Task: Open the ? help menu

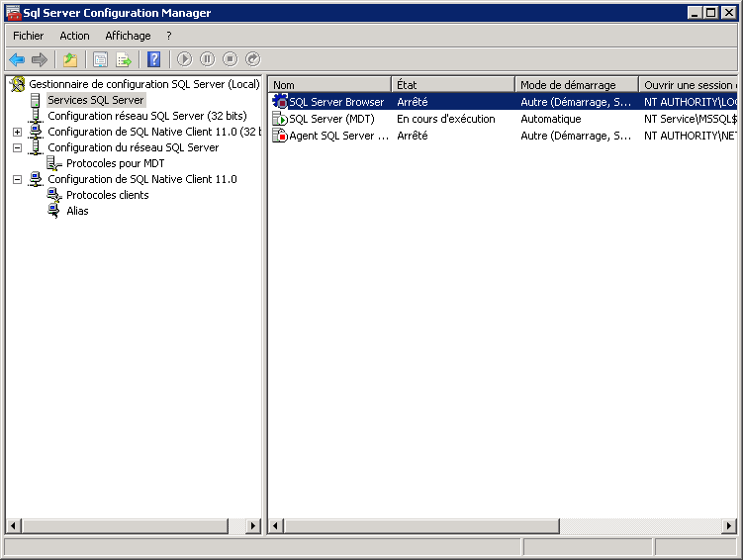Action: tap(169, 36)
